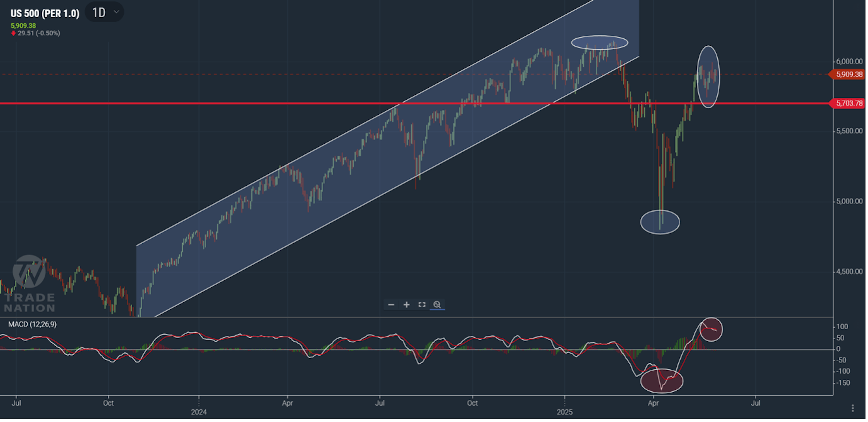868x422 pixels.
Task: Click the green 5,909.38 price under title
Action: point(23,26)
